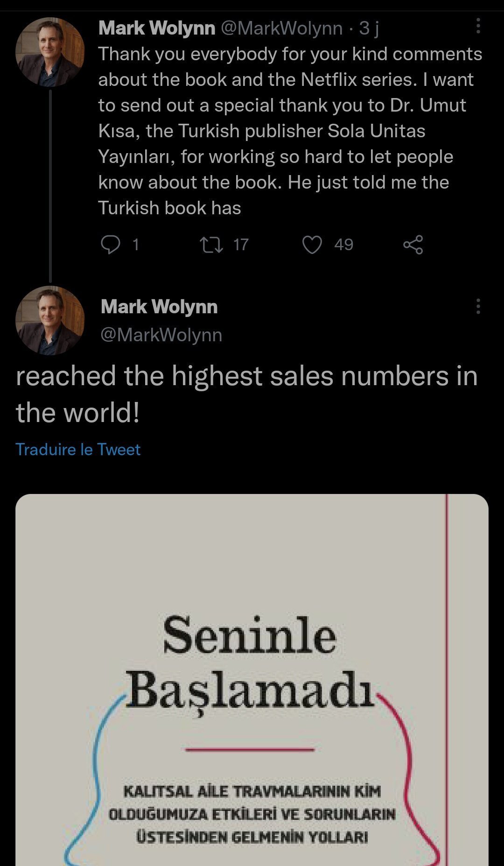Click the @MarkWolynn handle on the first tweet
The width and height of the screenshot is (504, 866).
click(281, 28)
